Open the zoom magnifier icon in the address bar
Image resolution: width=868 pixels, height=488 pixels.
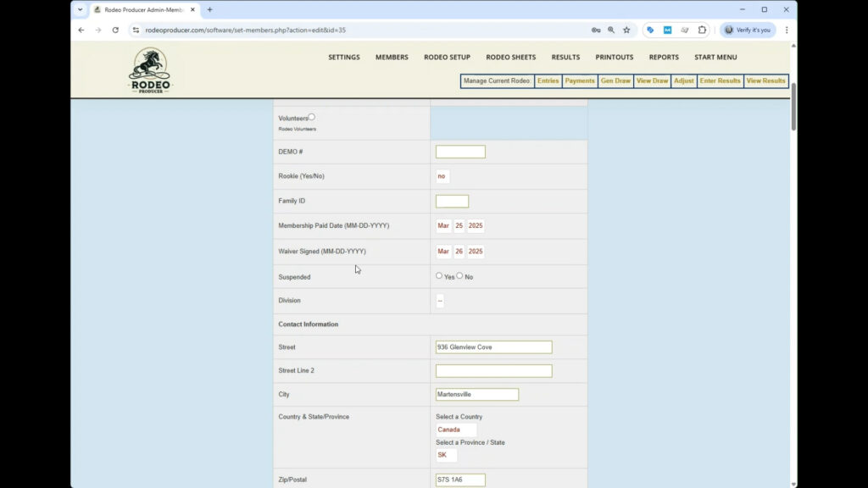[x=609, y=30]
